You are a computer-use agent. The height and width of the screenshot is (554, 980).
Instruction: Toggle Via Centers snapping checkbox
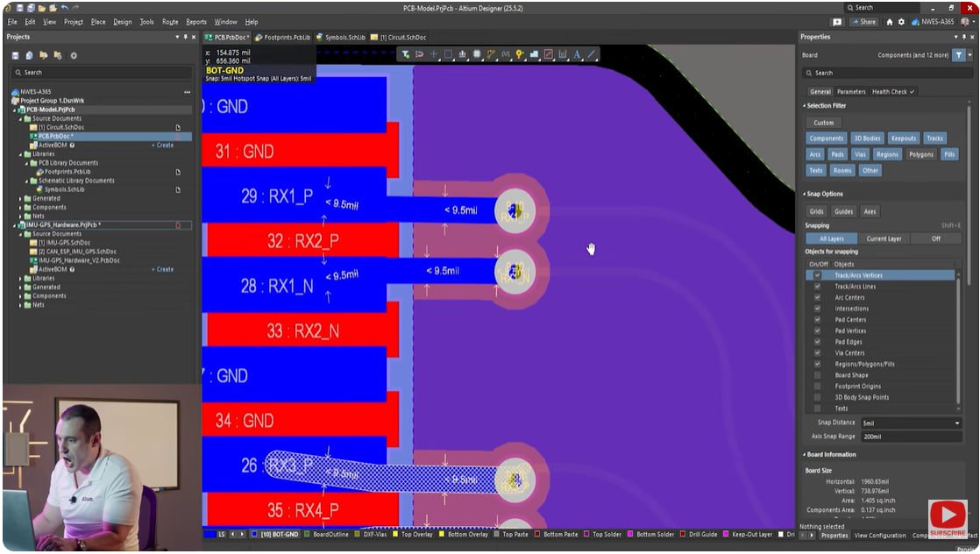click(817, 352)
